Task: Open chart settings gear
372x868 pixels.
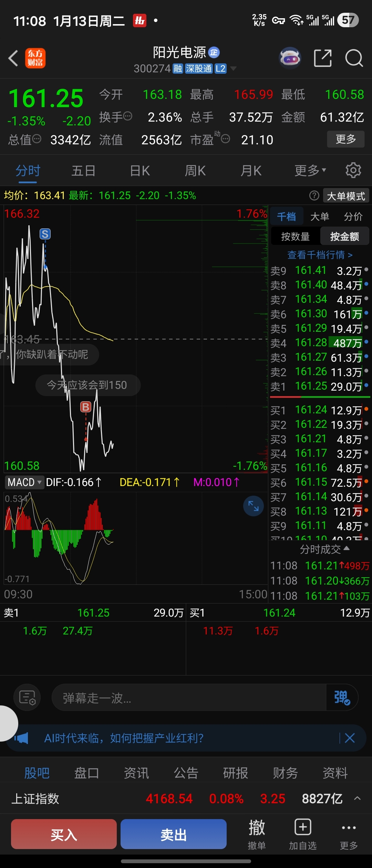Action: (353, 170)
